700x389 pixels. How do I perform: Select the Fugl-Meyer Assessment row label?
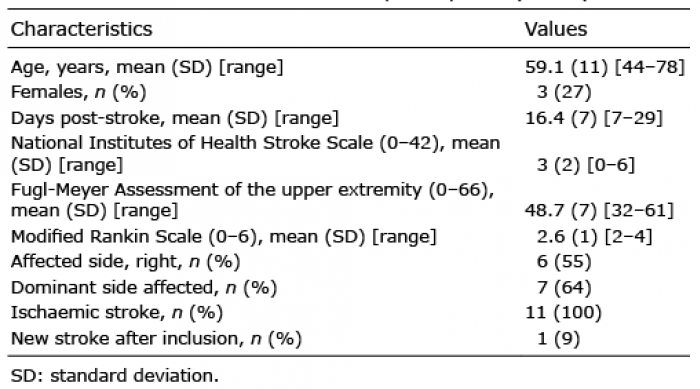253,200
